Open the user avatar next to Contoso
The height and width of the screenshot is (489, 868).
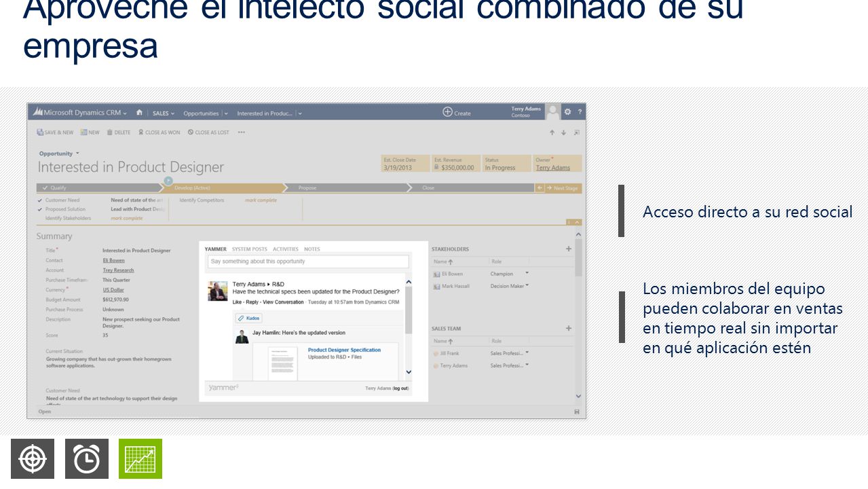click(553, 112)
